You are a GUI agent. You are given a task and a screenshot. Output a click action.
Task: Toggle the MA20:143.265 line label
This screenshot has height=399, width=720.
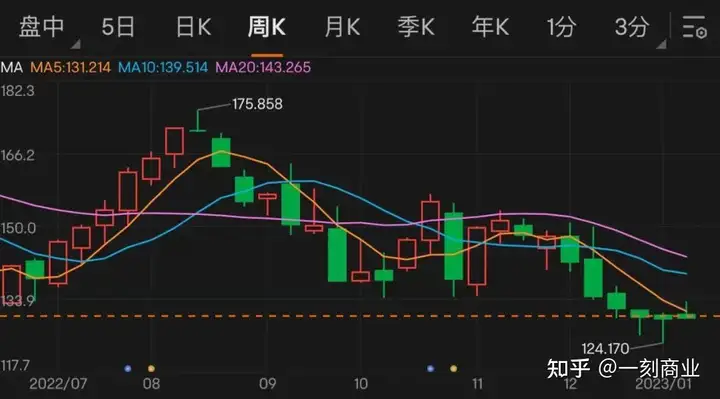click(263, 67)
